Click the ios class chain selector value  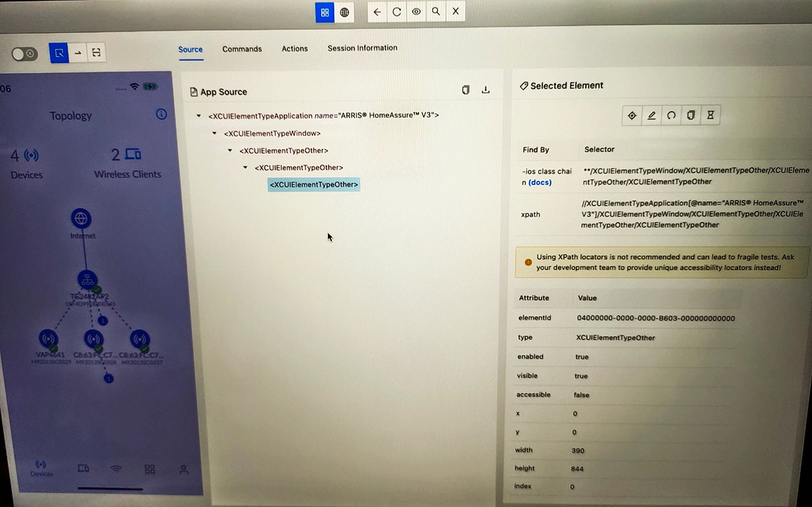tap(695, 176)
